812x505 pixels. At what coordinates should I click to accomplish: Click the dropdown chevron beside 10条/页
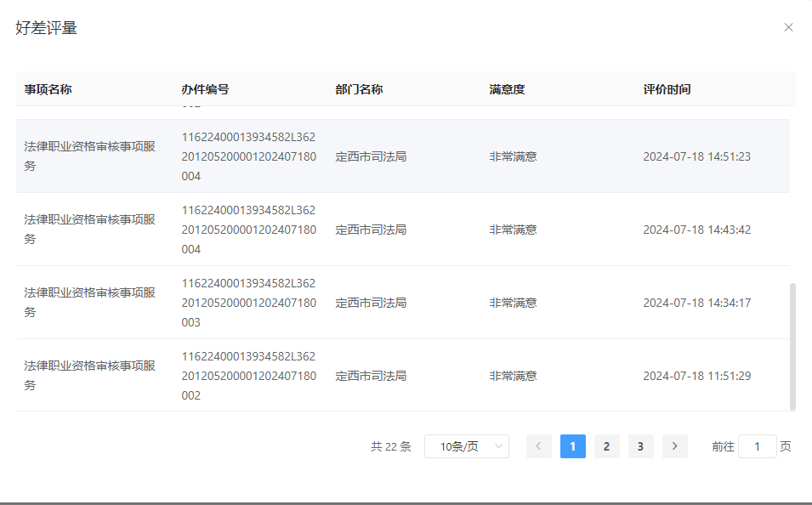[x=497, y=445]
